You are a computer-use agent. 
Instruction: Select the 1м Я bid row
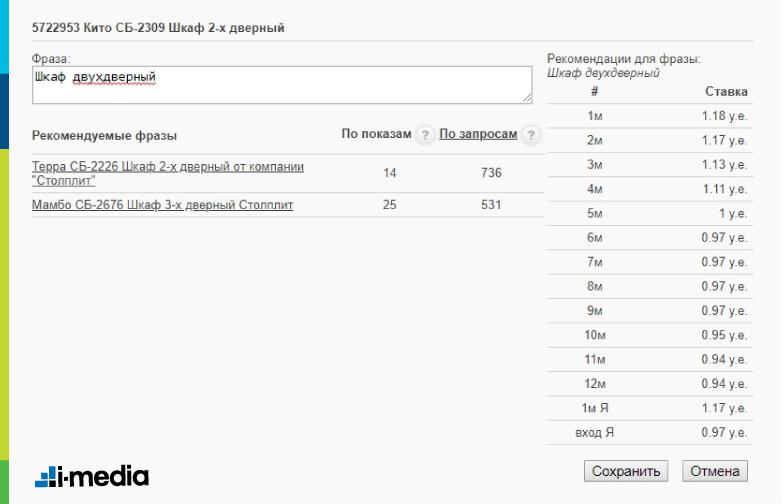click(650, 408)
